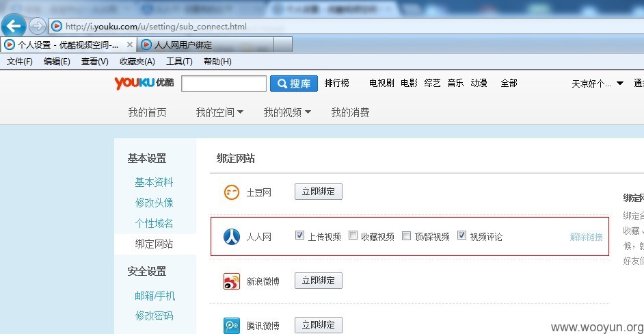This screenshot has width=644, height=334.
Task: Click the 新浪微博 label
Action: [263, 282]
